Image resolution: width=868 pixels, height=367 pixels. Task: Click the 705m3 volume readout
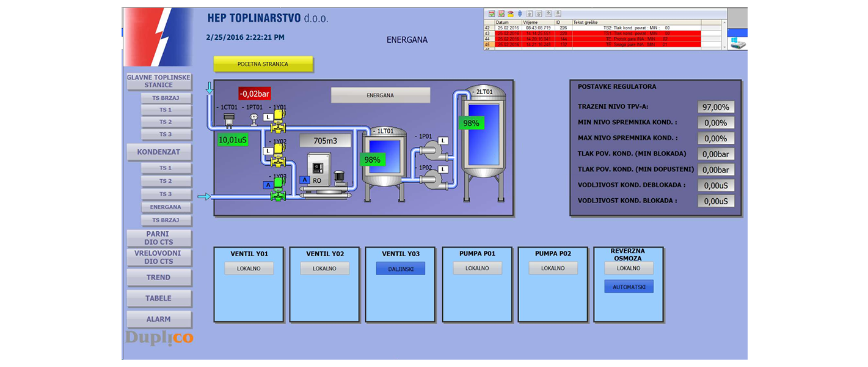point(326,141)
